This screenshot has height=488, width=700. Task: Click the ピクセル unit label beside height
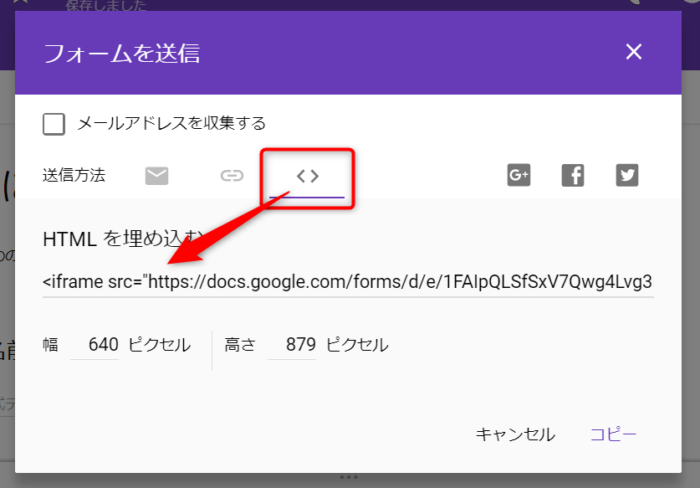[x=357, y=345]
